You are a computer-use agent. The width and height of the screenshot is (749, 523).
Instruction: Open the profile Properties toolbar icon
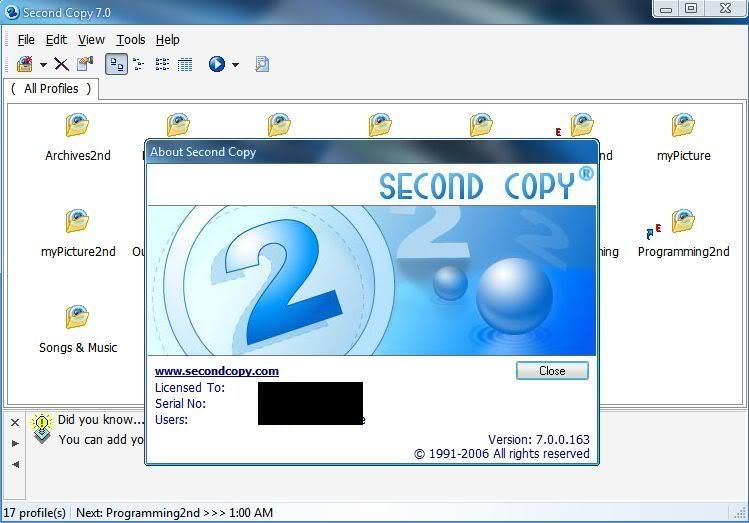pos(85,64)
